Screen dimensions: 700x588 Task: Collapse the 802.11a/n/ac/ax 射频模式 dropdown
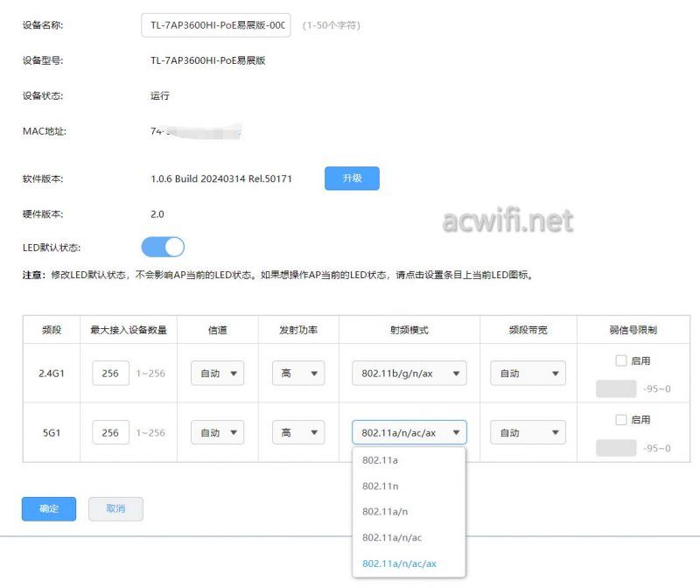click(409, 433)
